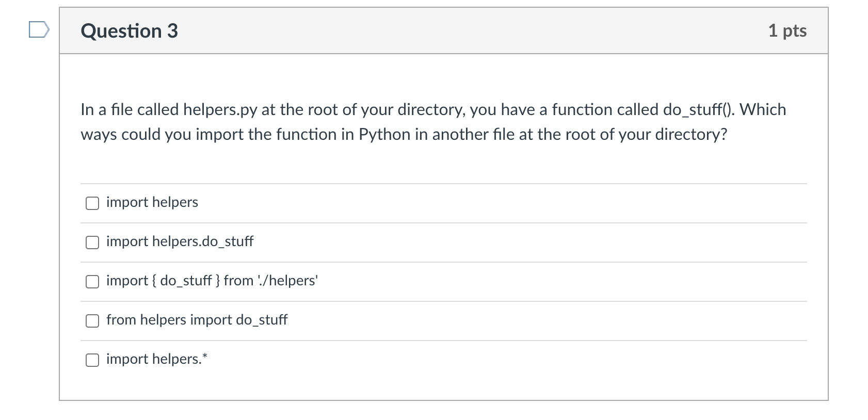Flag Question 3 with the bookmark icon

[39, 30]
